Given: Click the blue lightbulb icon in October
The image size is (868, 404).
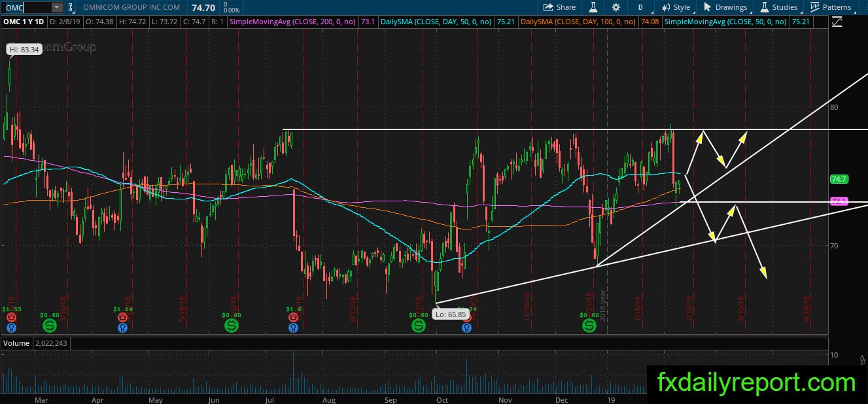Looking at the screenshot, I should [466, 328].
